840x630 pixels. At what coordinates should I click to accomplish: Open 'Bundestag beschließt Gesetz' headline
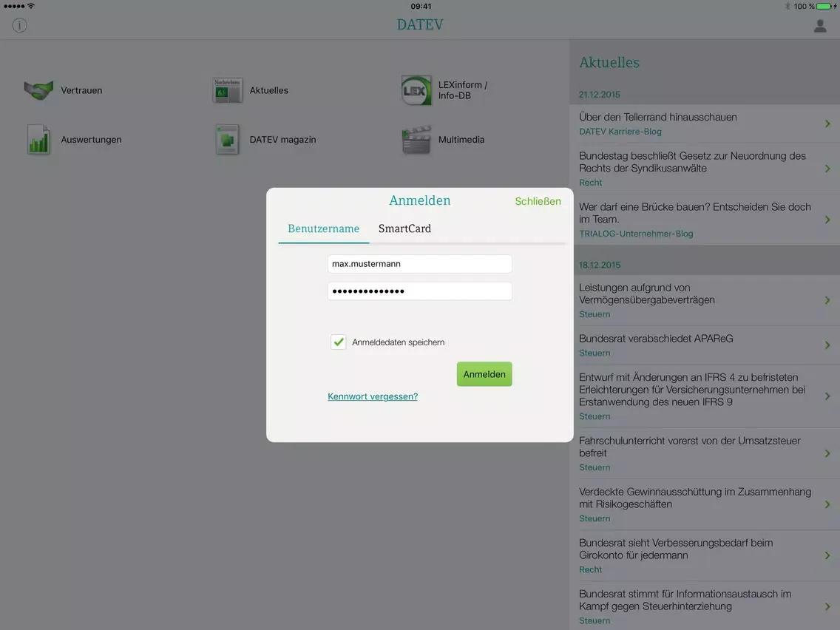(x=692, y=162)
